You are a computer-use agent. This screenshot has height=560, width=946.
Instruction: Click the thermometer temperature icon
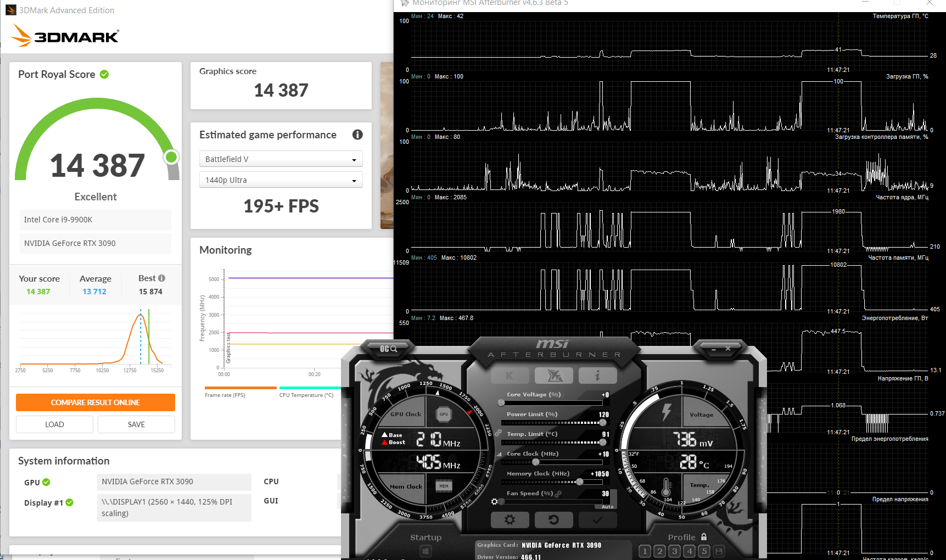pyautogui.click(x=667, y=487)
